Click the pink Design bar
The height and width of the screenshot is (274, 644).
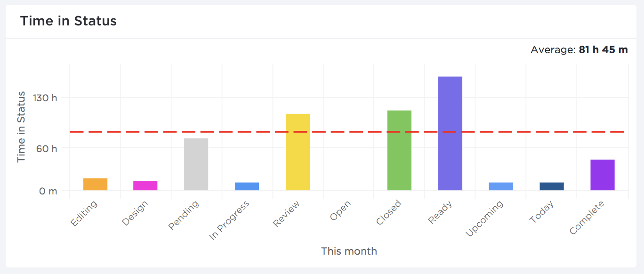(x=145, y=185)
